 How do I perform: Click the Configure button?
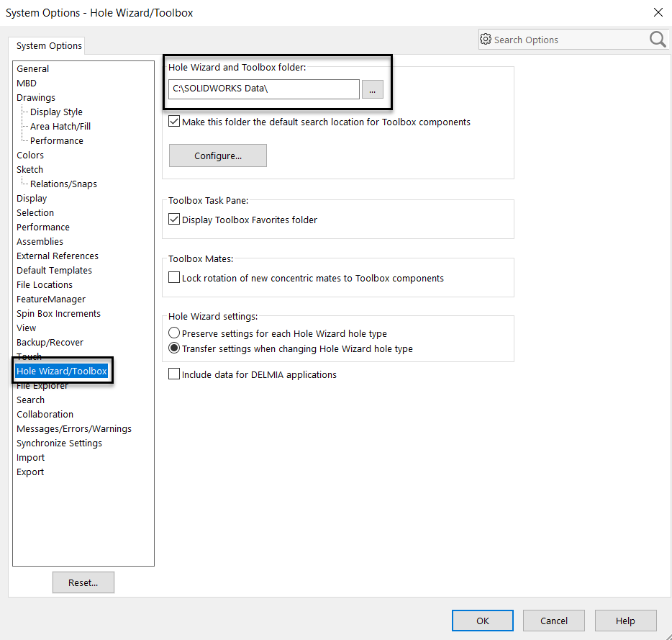tap(217, 156)
